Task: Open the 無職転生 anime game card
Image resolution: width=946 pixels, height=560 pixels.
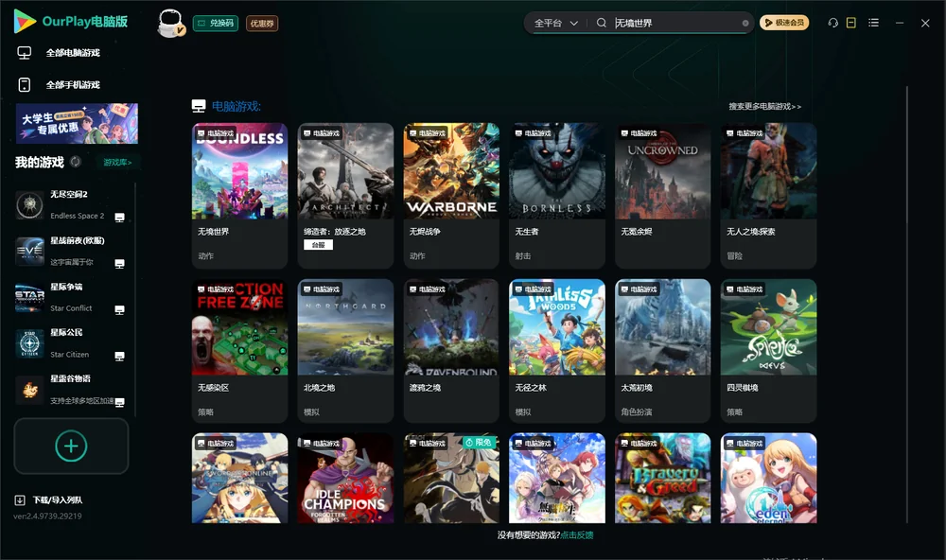Action: (557, 478)
